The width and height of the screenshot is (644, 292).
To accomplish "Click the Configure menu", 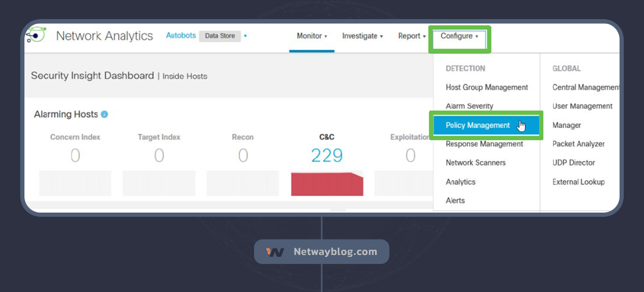I will (x=460, y=36).
